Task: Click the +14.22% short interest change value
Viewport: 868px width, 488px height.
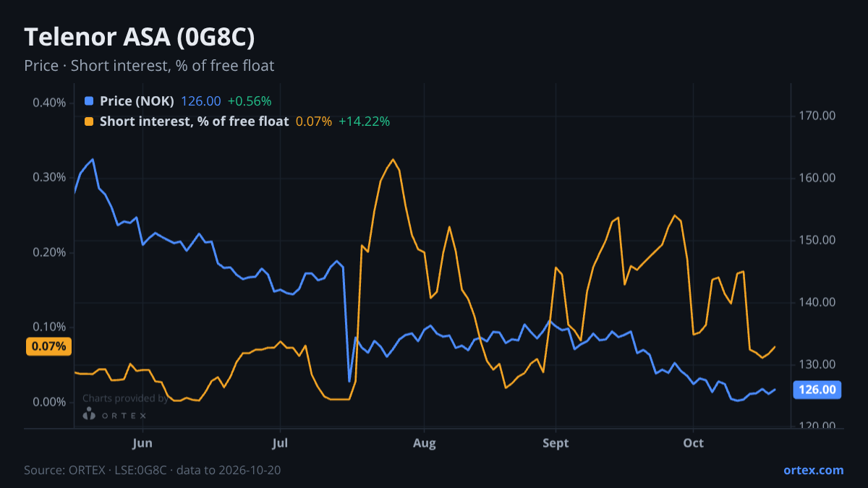Action: click(x=365, y=121)
